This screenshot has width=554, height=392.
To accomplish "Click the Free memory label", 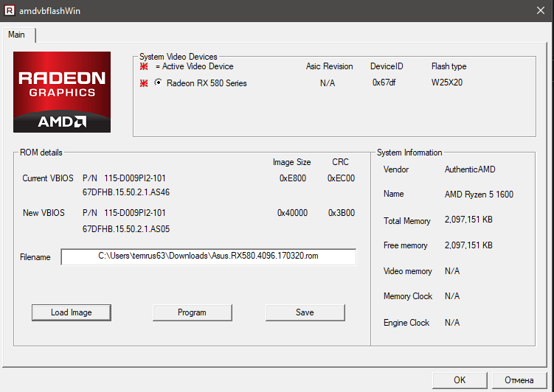I will point(406,245).
